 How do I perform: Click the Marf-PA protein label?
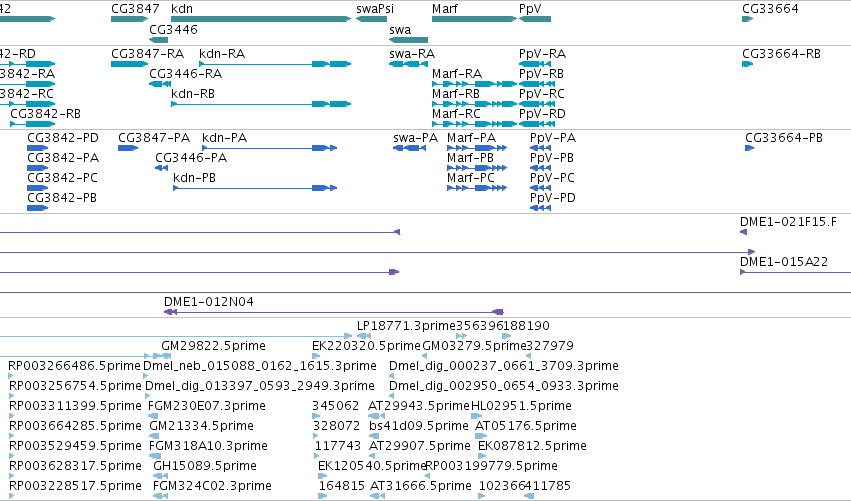471,138
